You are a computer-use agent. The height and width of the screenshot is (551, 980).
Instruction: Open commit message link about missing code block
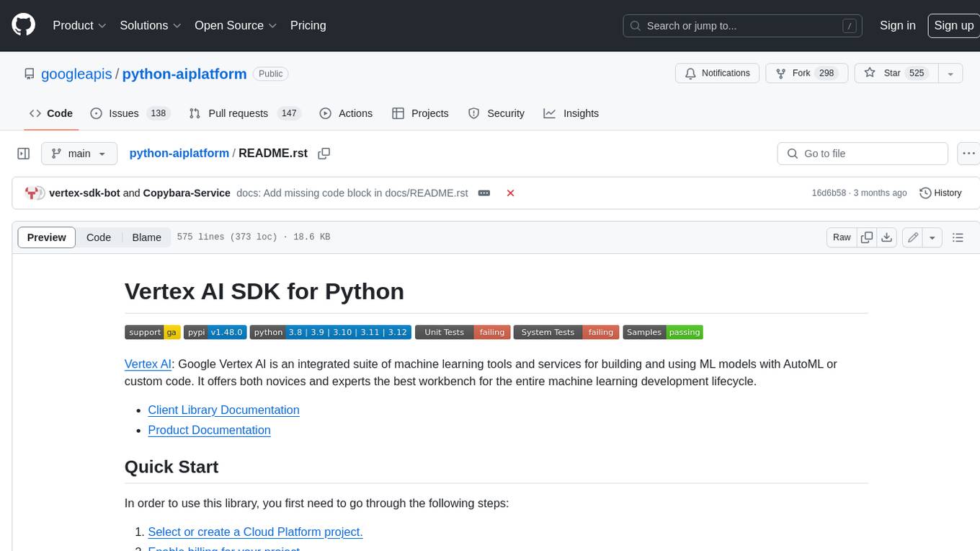[x=352, y=193]
